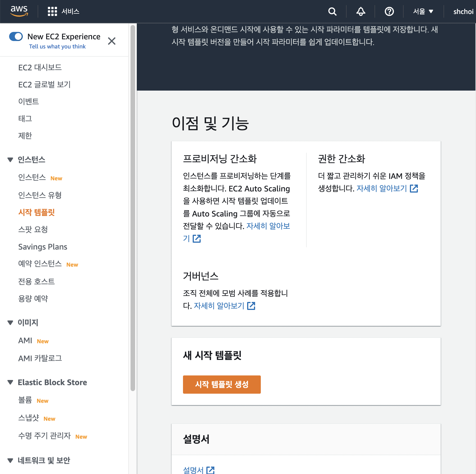Click Tell us what you think link
Screen dimensions: 476x474
57,46
